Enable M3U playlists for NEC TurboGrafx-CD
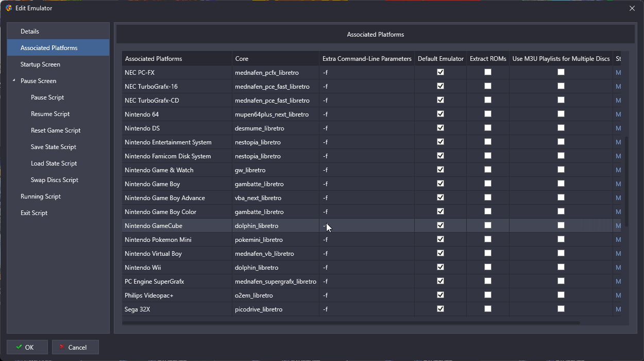Screen dimensions: 644x361 point(561,100)
